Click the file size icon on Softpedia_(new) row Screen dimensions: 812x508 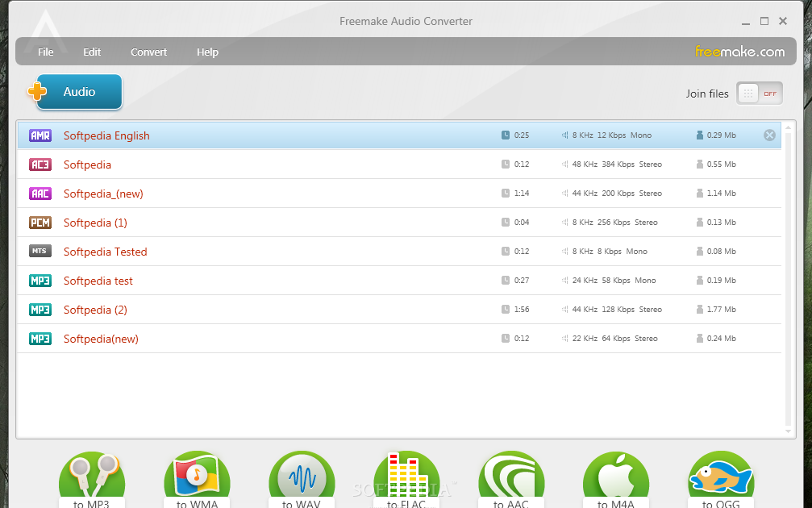(700, 194)
